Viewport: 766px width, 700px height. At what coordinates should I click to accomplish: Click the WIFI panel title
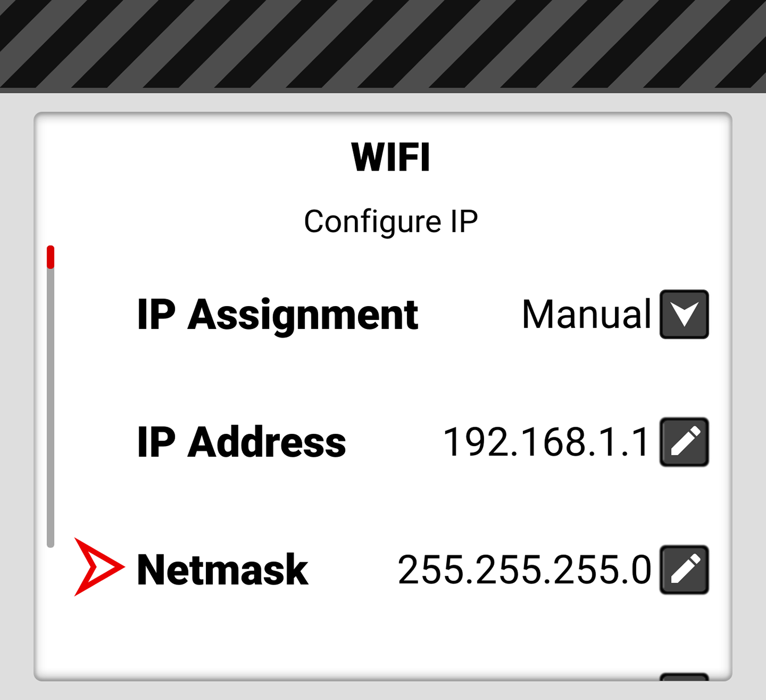pyautogui.click(x=391, y=157)
